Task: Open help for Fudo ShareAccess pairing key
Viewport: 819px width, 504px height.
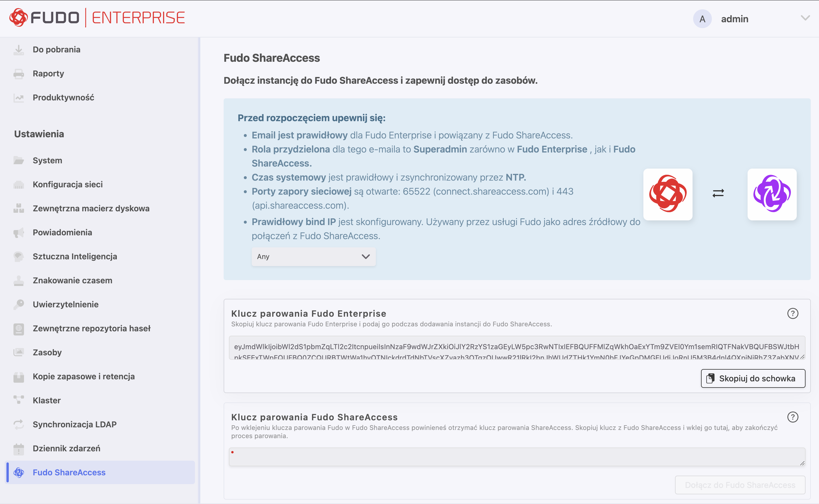Action: (x=792, y=417)
